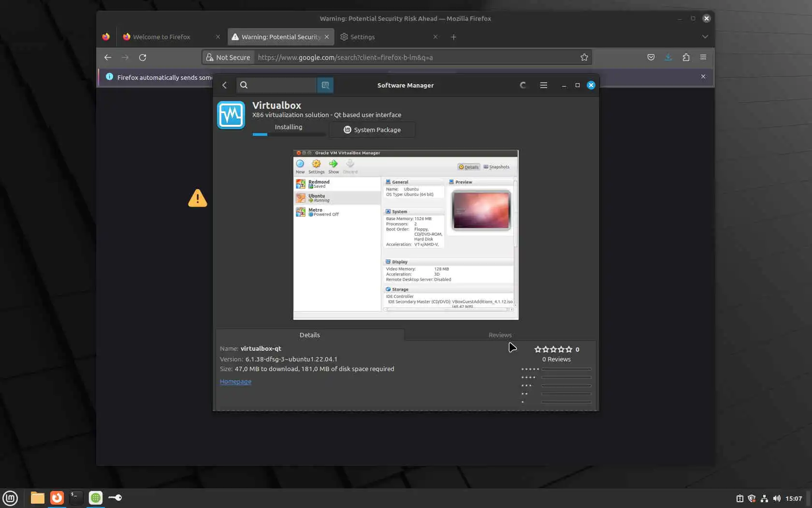Click the security shield tray icon
The image size is (812, 508).
pos(752,498)
